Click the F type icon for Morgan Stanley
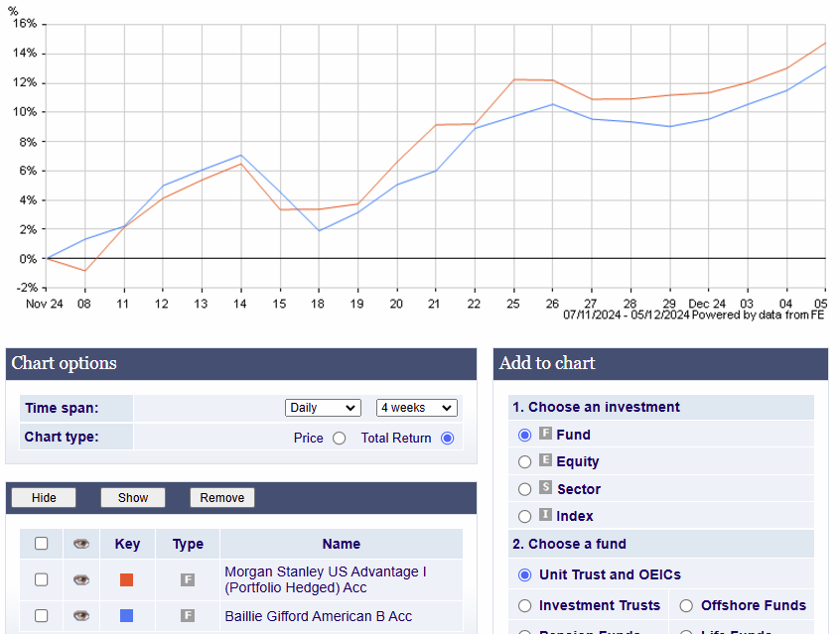 (188, 579)
